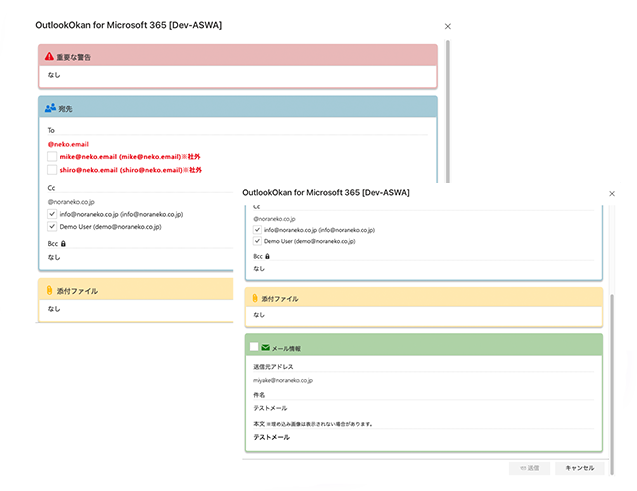
Task: Click the @noraneko.co.jp domain in the front dialog
Action: coord(275,219)
